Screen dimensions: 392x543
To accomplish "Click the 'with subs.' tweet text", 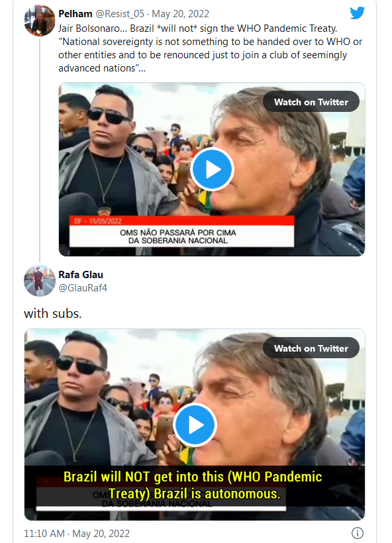I will click(x=52, y=313).
